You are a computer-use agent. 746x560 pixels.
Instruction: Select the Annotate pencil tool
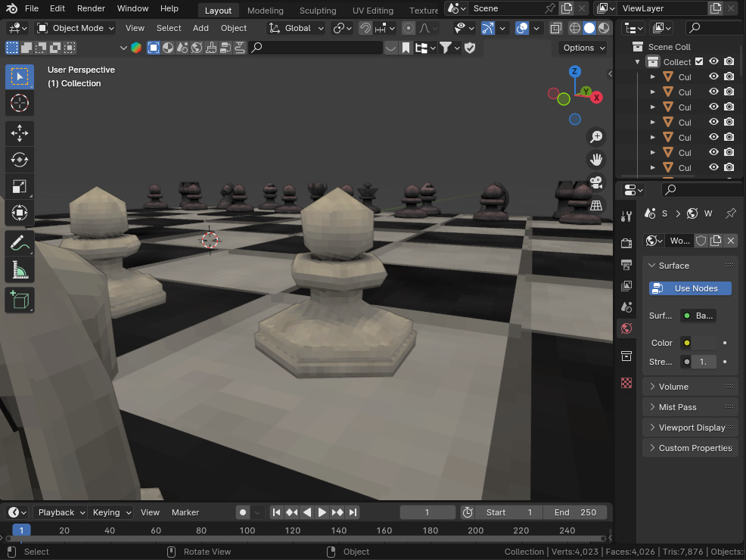click(20, 243)
